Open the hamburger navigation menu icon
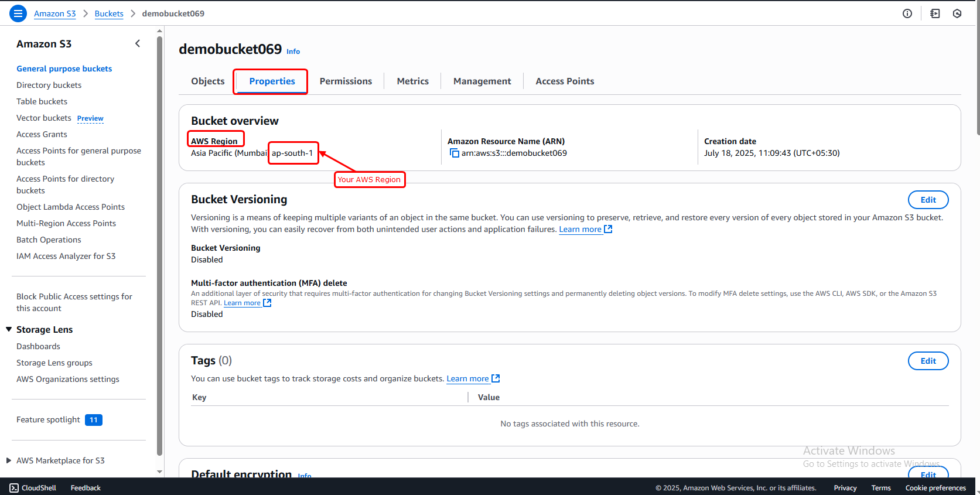 coord(18,13)
